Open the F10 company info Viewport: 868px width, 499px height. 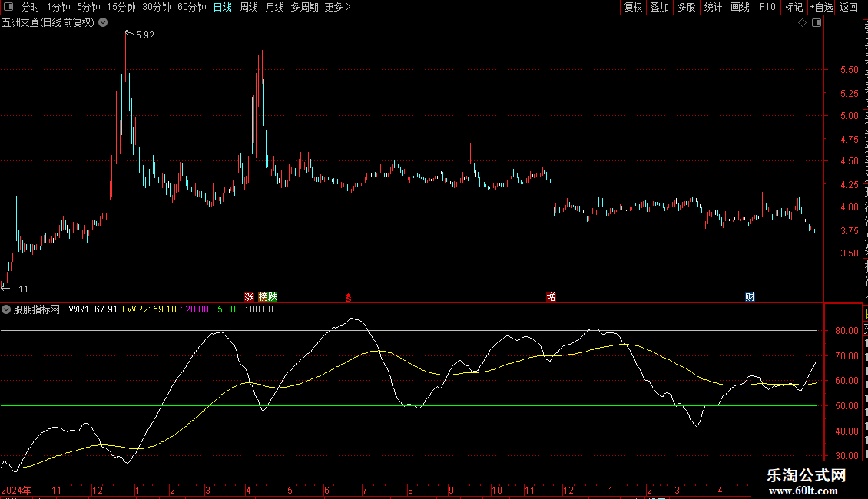pos(767,7)
